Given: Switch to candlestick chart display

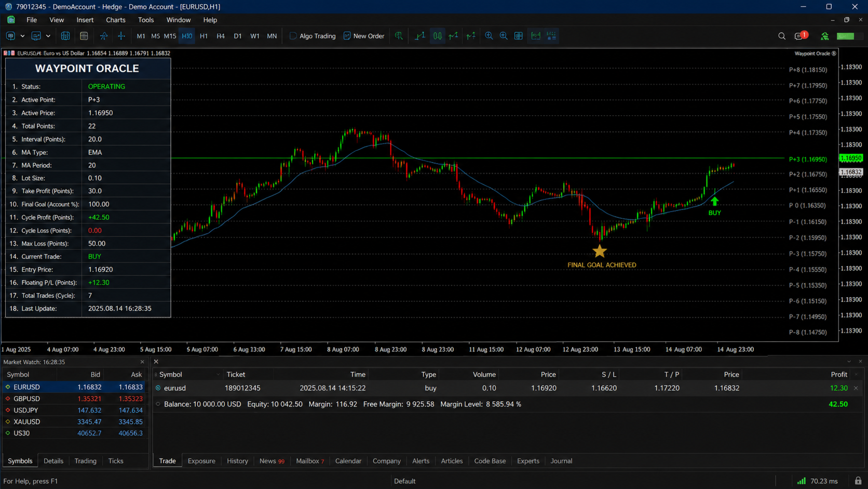Looking at the screenshot, I should (x=438, y=36).
